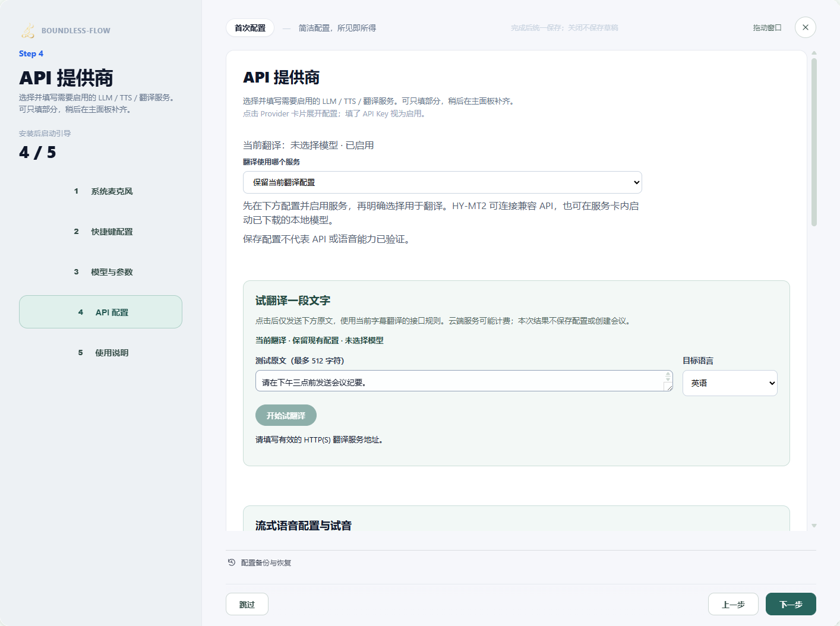Click the 当前翻译：未选择模型 · 已启用 status text
Image resolution: width=840 pixels, height=626 pixels.
coord(308,145)
